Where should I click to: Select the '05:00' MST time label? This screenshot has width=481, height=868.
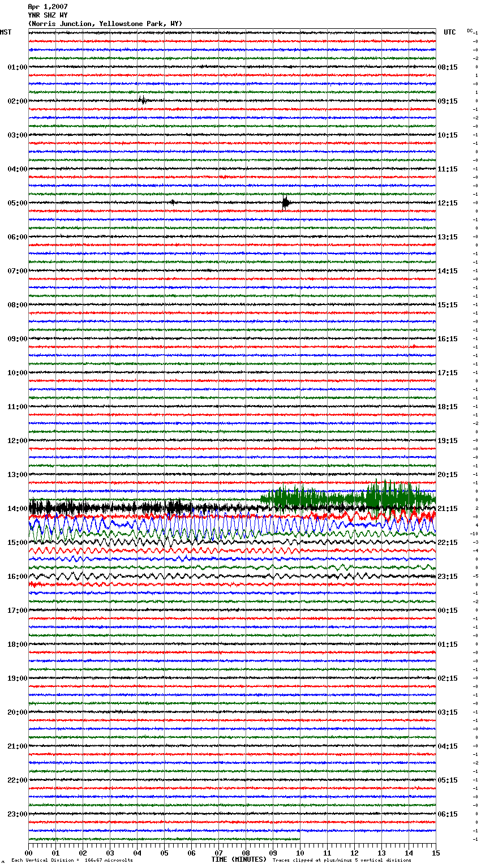click(x=18, y=203)
